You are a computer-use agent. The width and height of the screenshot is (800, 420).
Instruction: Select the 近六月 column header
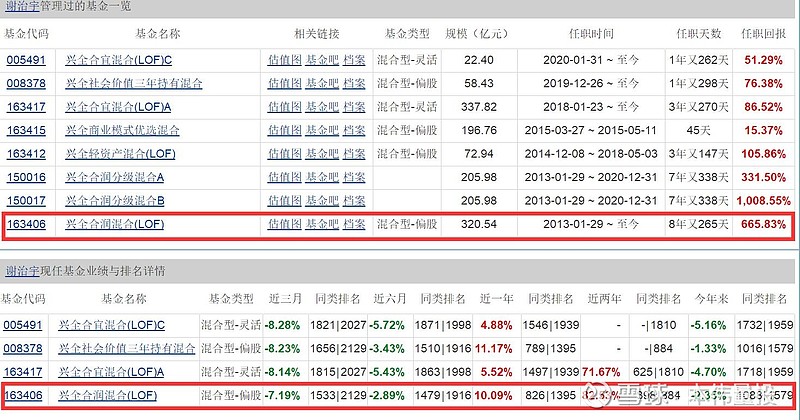390,299
